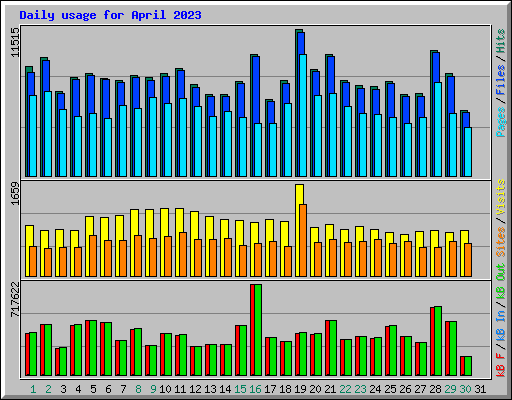The image size is (512, 400).
Task: Click day 20 on the x-axis
Action: (315, 389)
